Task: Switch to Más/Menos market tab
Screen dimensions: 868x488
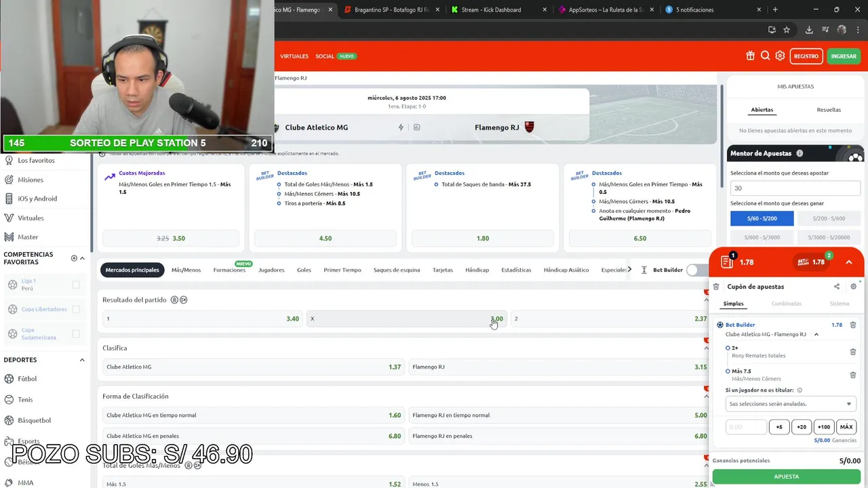Action: click(186, 270)
